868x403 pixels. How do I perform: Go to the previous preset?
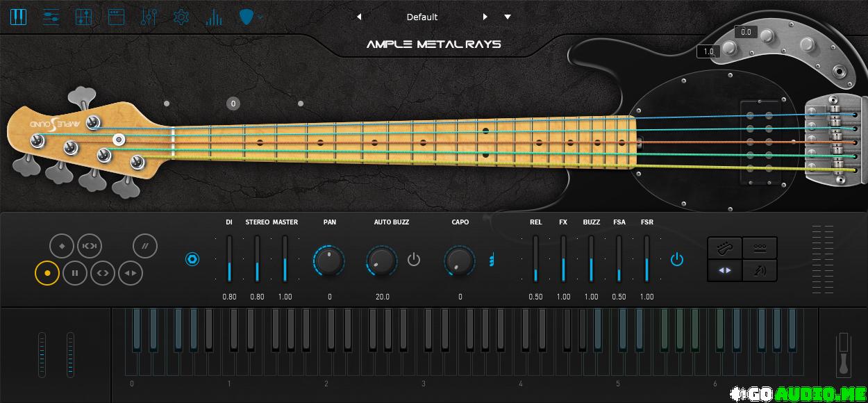359,17
